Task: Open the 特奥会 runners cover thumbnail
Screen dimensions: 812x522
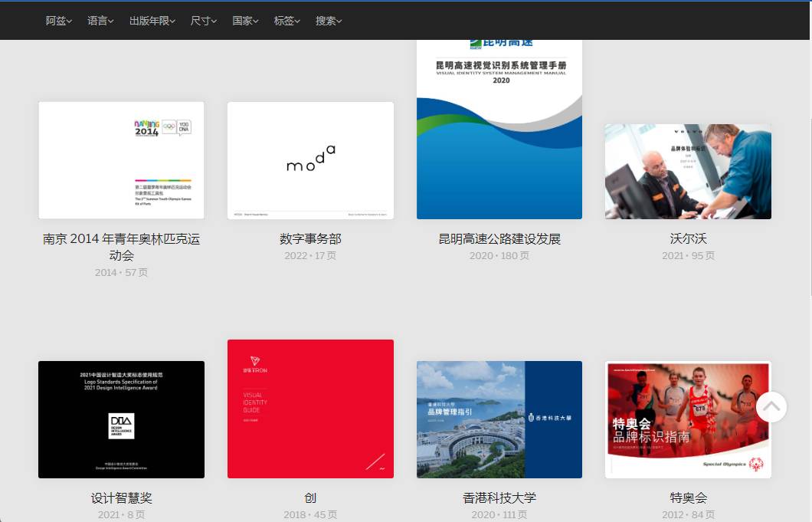Action: [688, 419]
